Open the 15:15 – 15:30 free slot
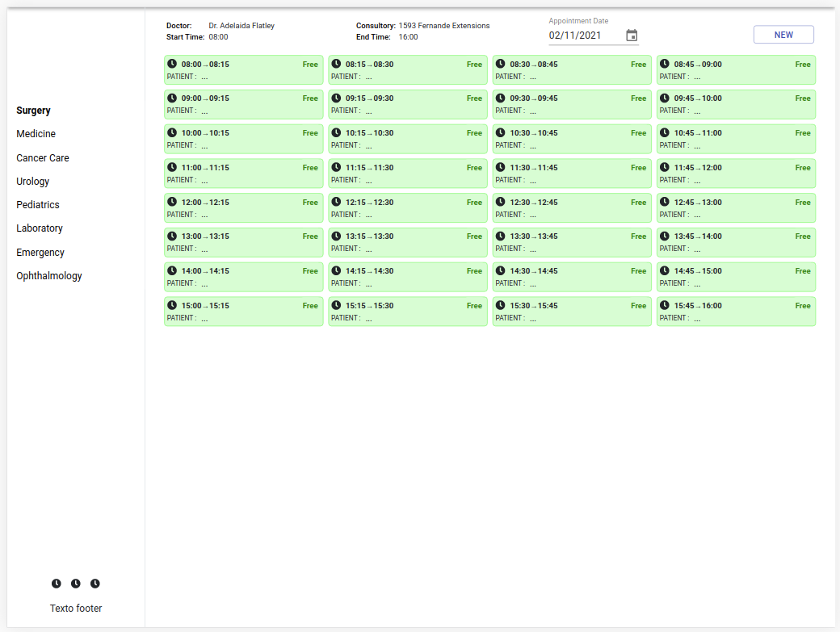The image size is (840, 632). coord(408,312)
